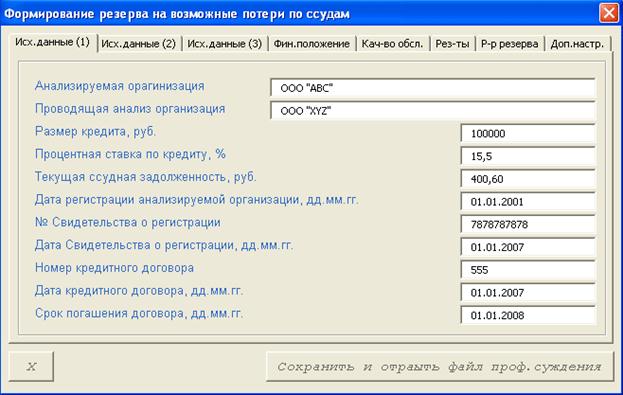Click the interest rate field 15,5

(528, 156)
